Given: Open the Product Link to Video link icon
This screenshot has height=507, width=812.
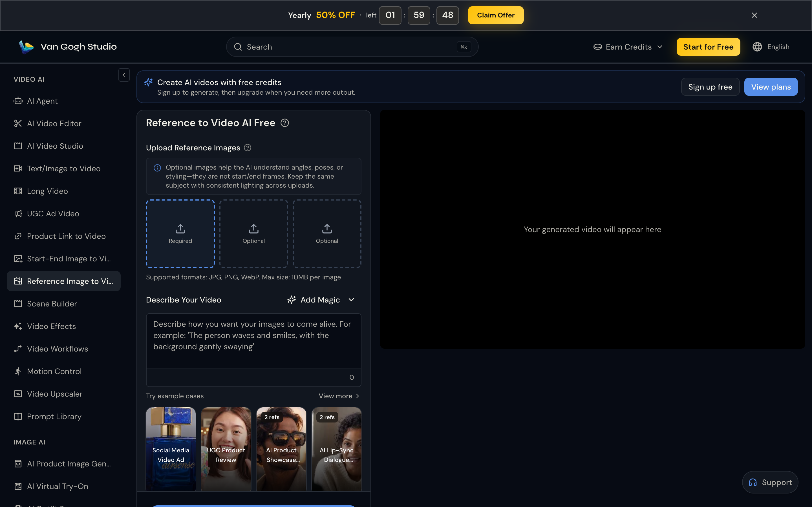Looking at the screenshot, I should coord(18,236).
